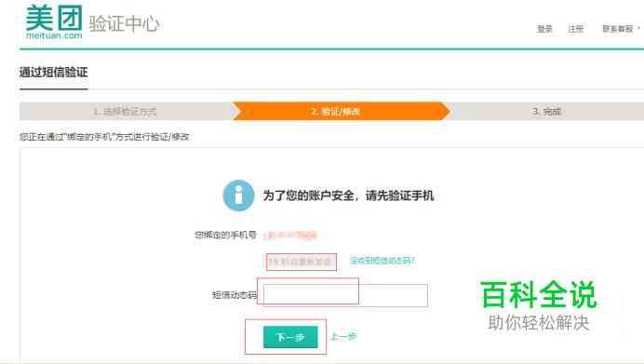Open the 注册 register link

click(x=575, y=29)
